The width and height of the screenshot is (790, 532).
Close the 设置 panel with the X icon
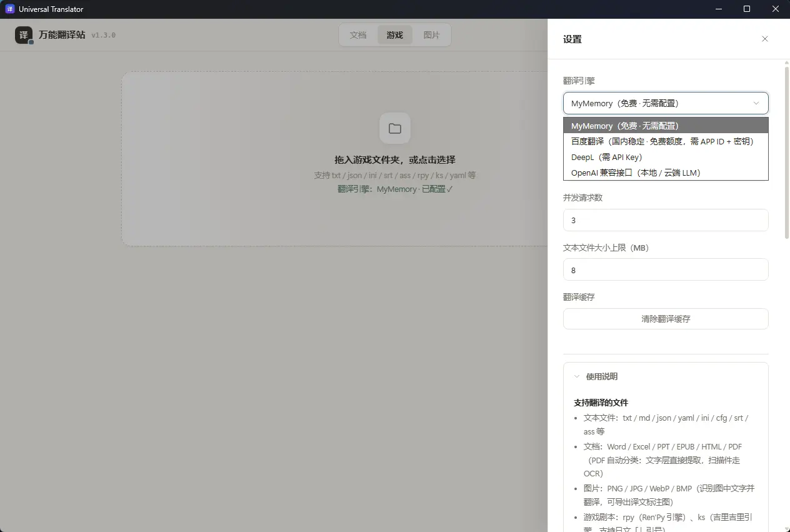pos(765,39)
